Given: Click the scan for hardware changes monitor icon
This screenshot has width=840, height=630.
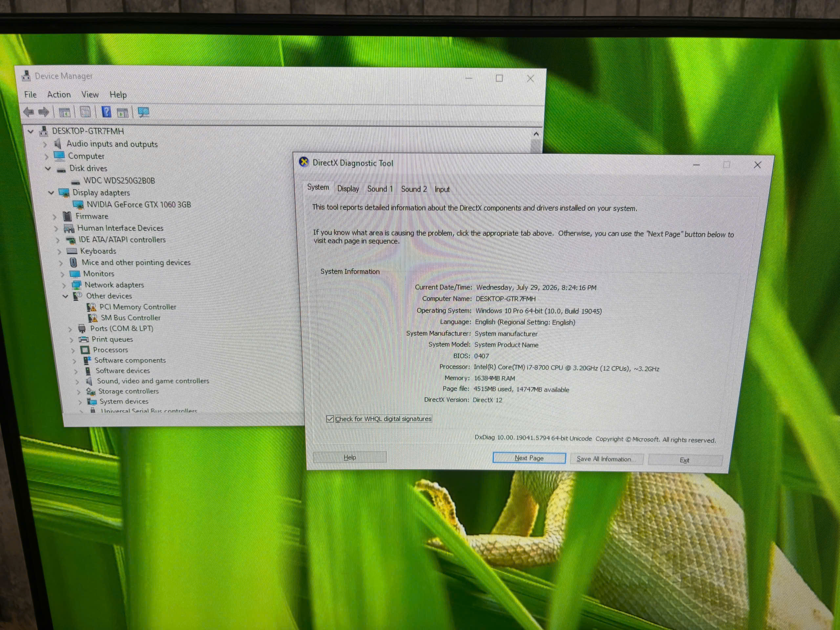Looking at the screenshot, I should point(143,112).
